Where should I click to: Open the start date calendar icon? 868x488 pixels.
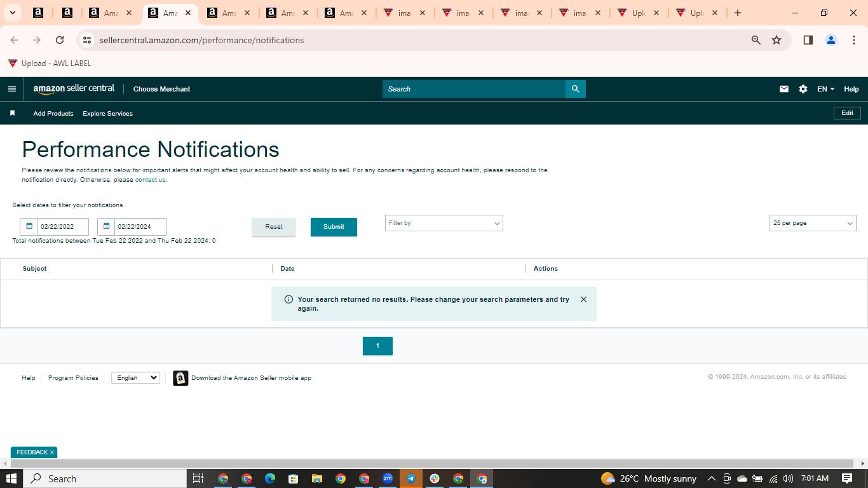tap(29, 226)
